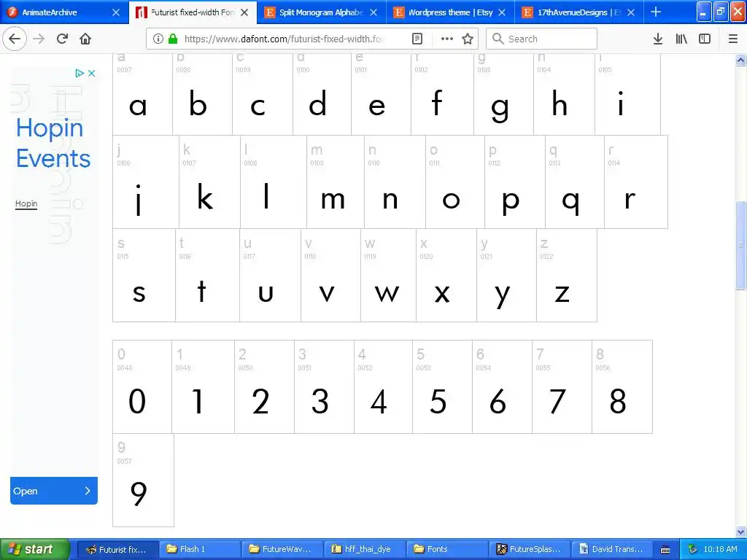Click the blue Open ad button
Image resolution: width=747 pixels, height=560 pixels.
(54, 491)
